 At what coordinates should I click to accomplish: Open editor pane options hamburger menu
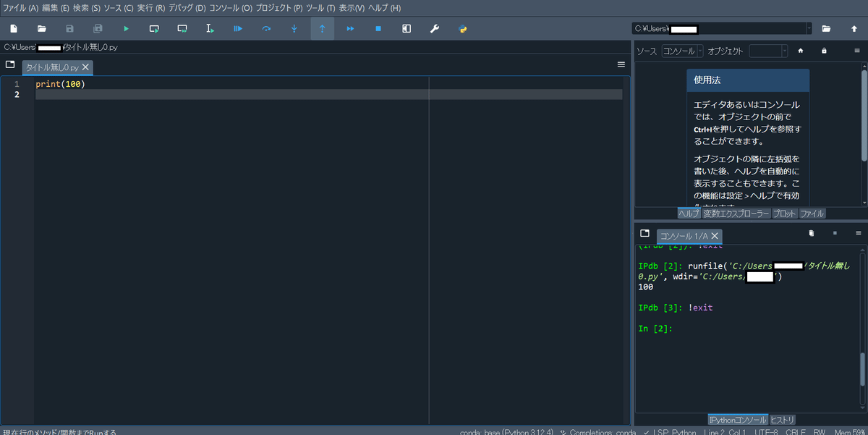pos(621,64)
